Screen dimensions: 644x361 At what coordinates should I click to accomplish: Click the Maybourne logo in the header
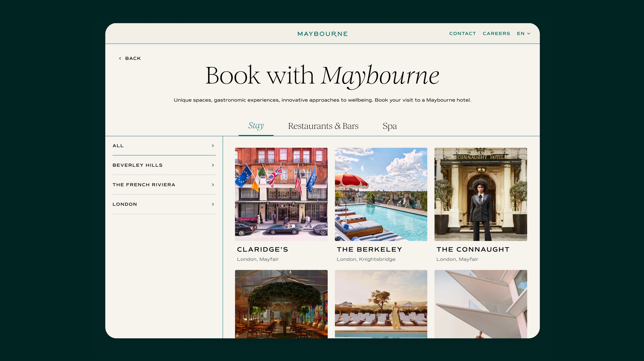tap(322, 34)
